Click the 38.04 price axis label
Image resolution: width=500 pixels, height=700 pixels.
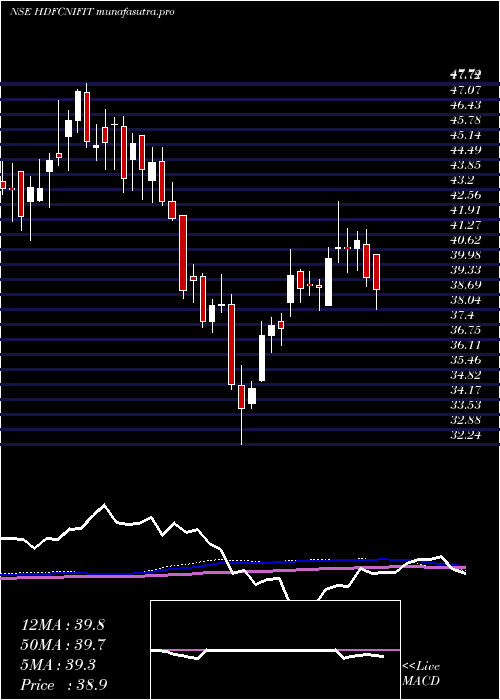point(466,300)
